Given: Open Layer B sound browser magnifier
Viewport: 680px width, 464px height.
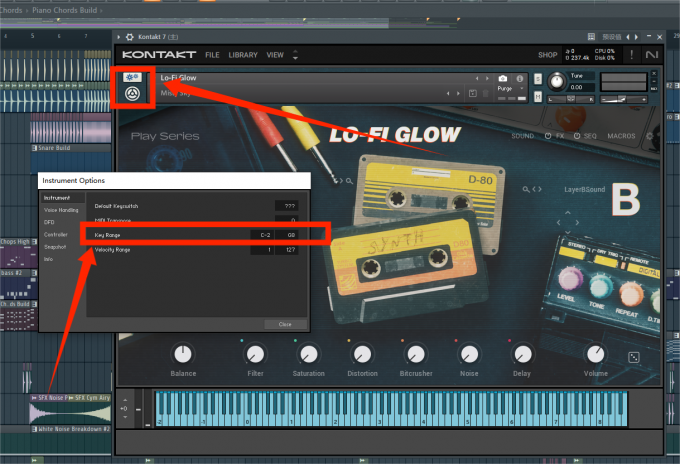Looking at the screenshot, I should click(x=526, y=189).
